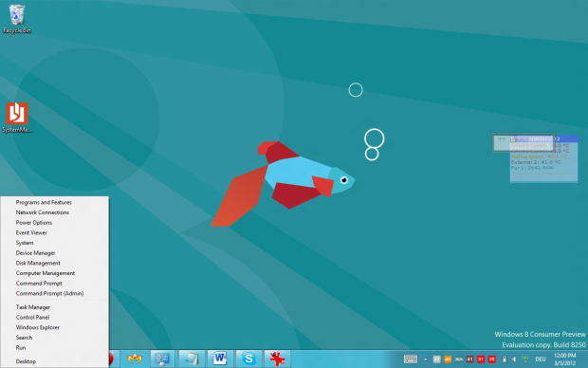Open the battery power tray icon

point(505,359)
